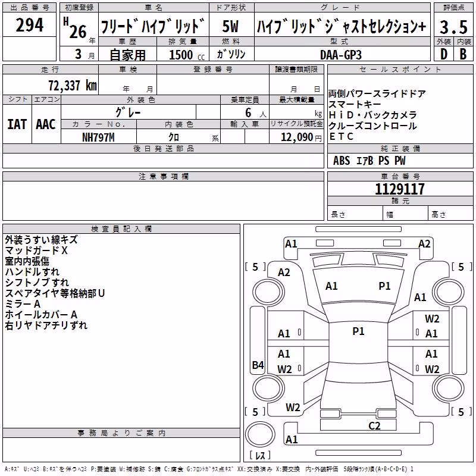Screen dimensions: 476x476
Task: Click the lot number 294
Action: [x=29, y=25]
